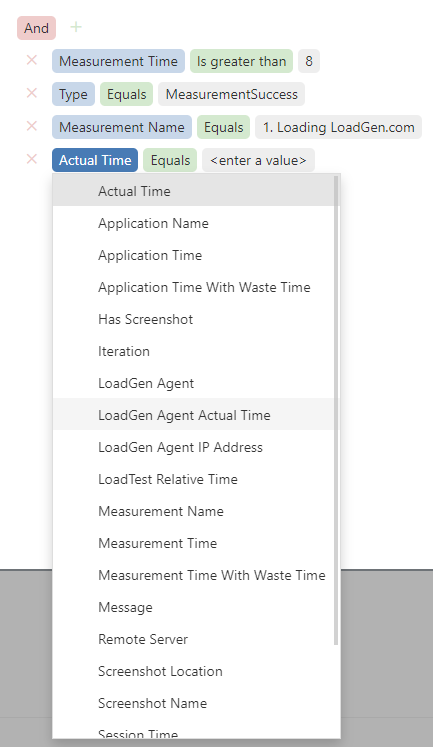The image size is (433, 747).
Task: Choose LoadGen Agent Actual Time from list
Action: pos(196,415)
